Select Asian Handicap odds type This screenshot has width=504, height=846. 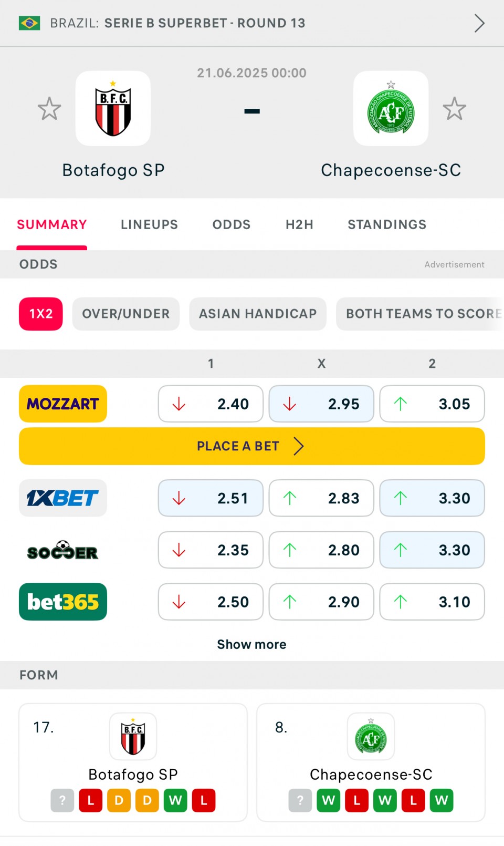(258, 314)
